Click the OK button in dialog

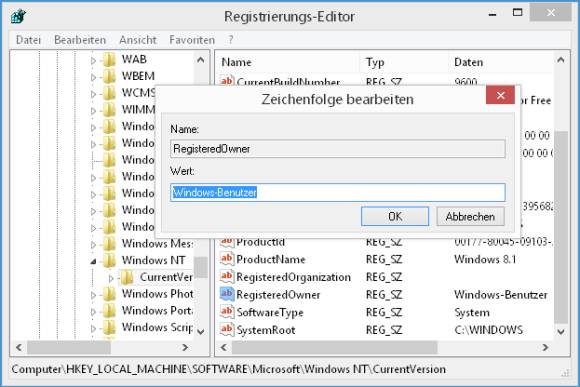(395, 216)
